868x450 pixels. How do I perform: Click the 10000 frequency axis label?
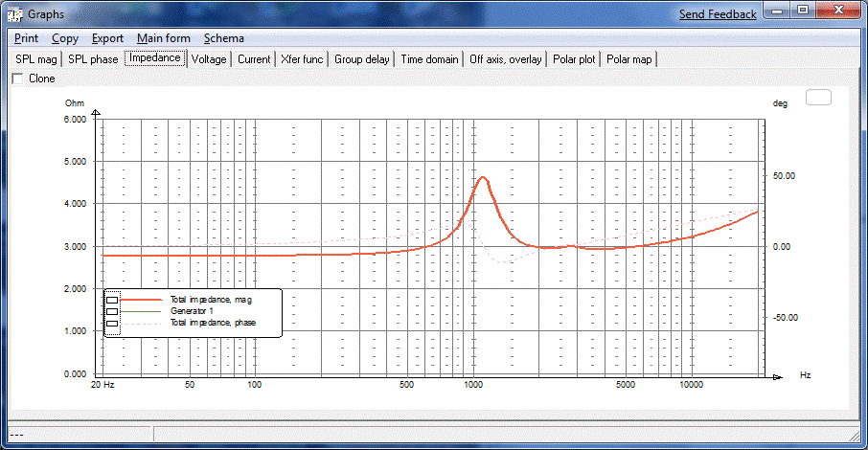(691, 384)
